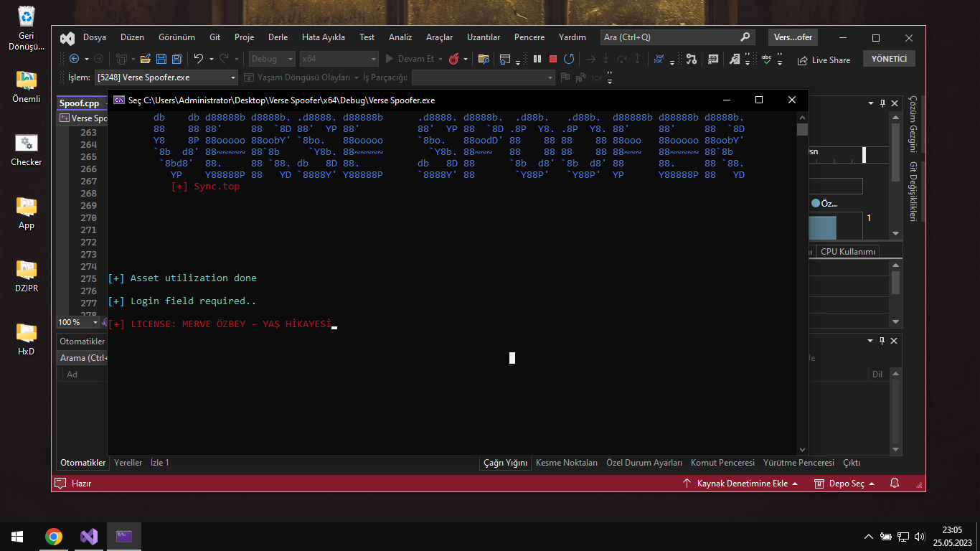This screenshot has width=980, height=551.
Task: Click the Live Share button
Action: (x=824, y=60)
